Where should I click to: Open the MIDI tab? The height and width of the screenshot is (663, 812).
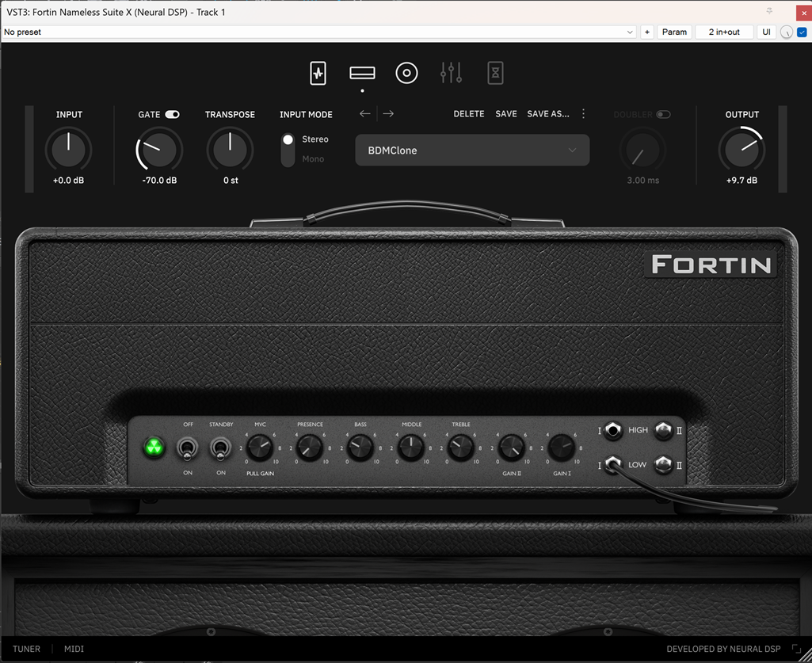[74, 649]
